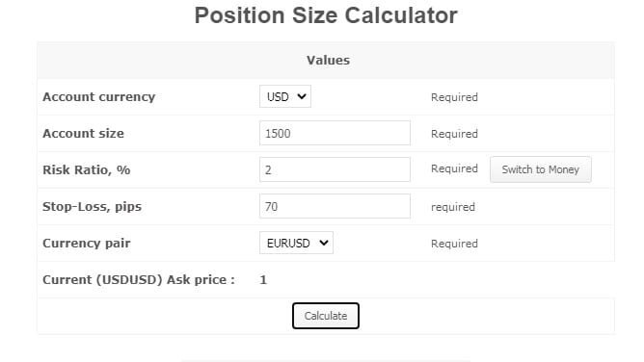Click the Risk Ratio, % label
644x362 pixels.
87,169
